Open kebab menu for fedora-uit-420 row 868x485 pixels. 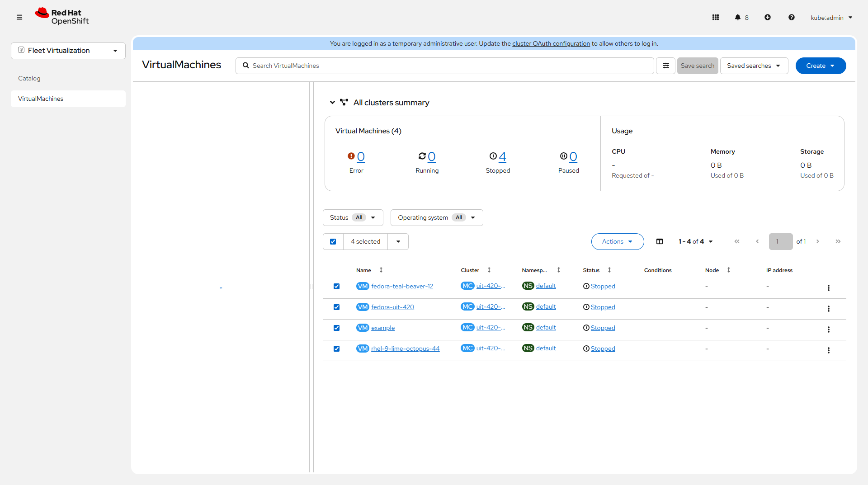pos(829,309)
